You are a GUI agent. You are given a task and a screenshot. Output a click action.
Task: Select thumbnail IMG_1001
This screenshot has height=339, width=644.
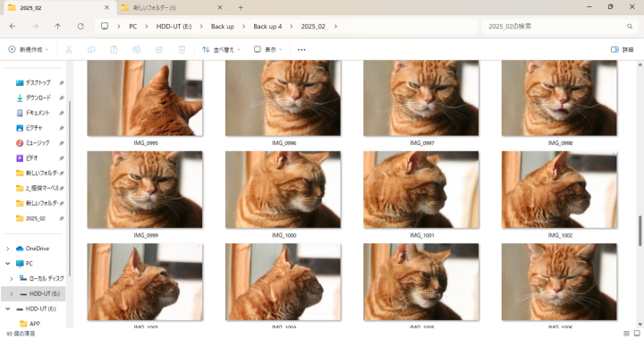tap(421, 190)
